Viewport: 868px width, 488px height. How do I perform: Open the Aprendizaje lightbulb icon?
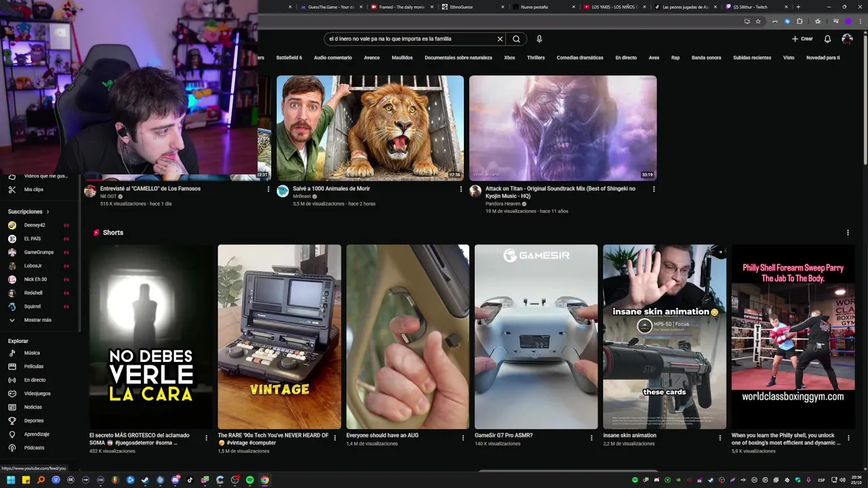pos(12,434)
